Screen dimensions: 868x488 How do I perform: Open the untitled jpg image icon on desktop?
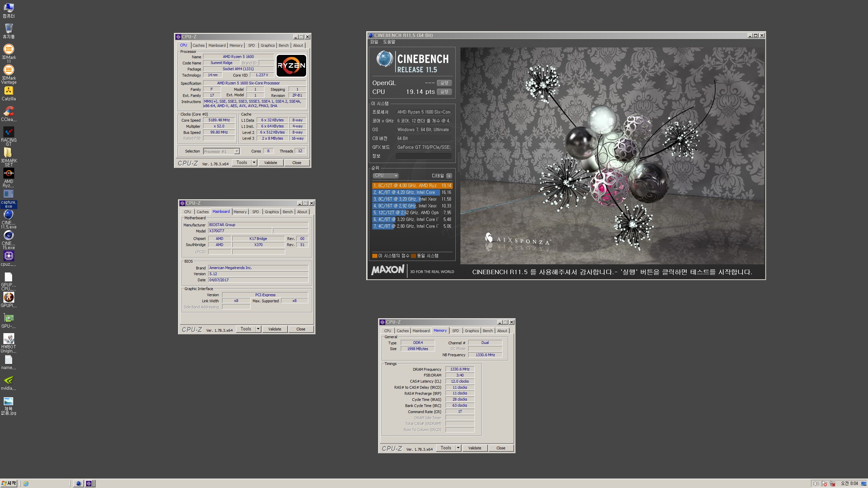pos(8,406)
